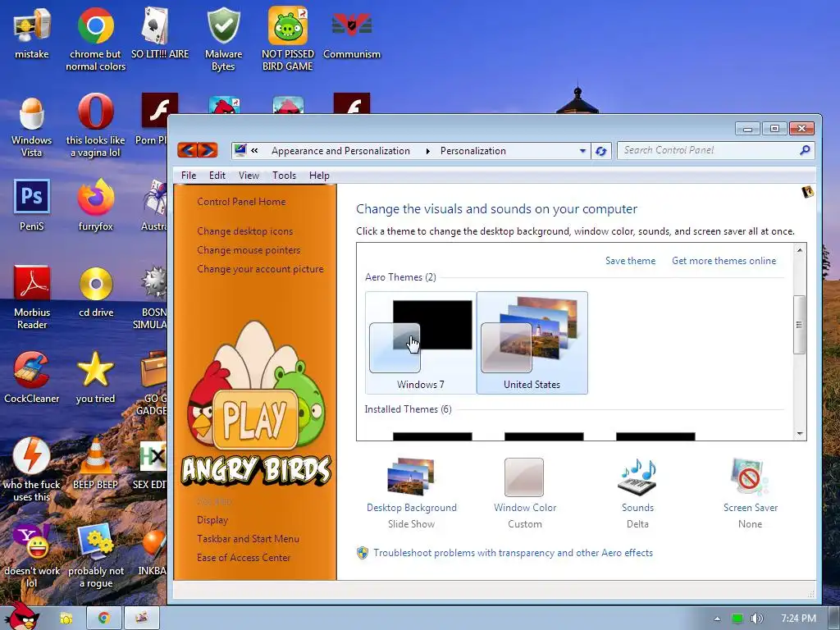Open "NOT PISSED BIRD GAME" icon

(x=288, y=39)
